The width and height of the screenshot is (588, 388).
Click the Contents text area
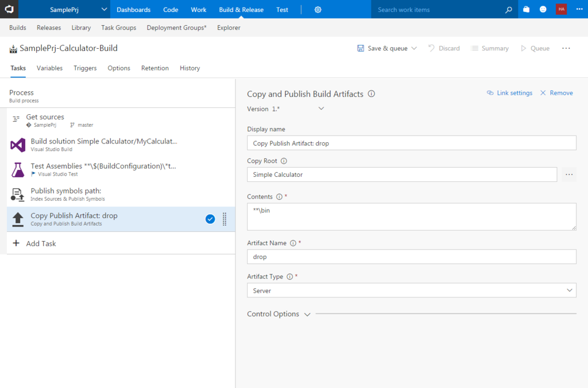tap(411, 217)
